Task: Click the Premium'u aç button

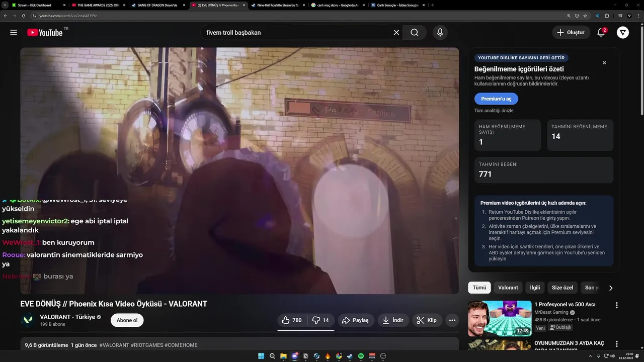Action: point(496,99)
